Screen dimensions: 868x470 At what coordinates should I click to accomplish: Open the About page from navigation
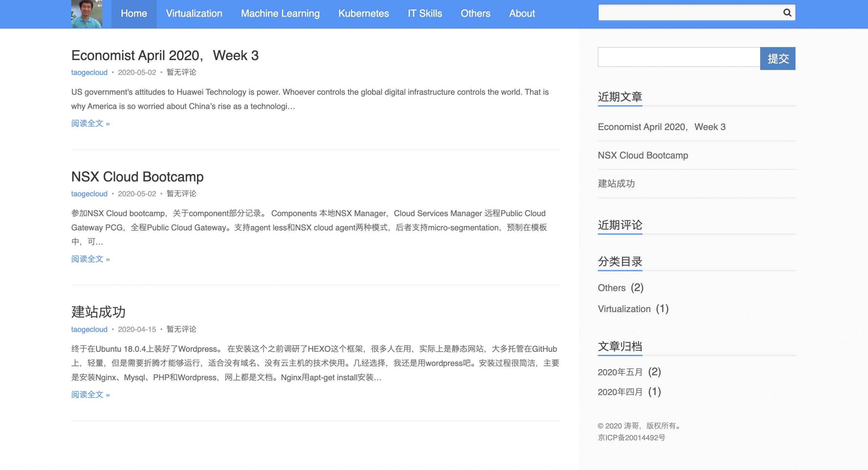click(521, 14)
